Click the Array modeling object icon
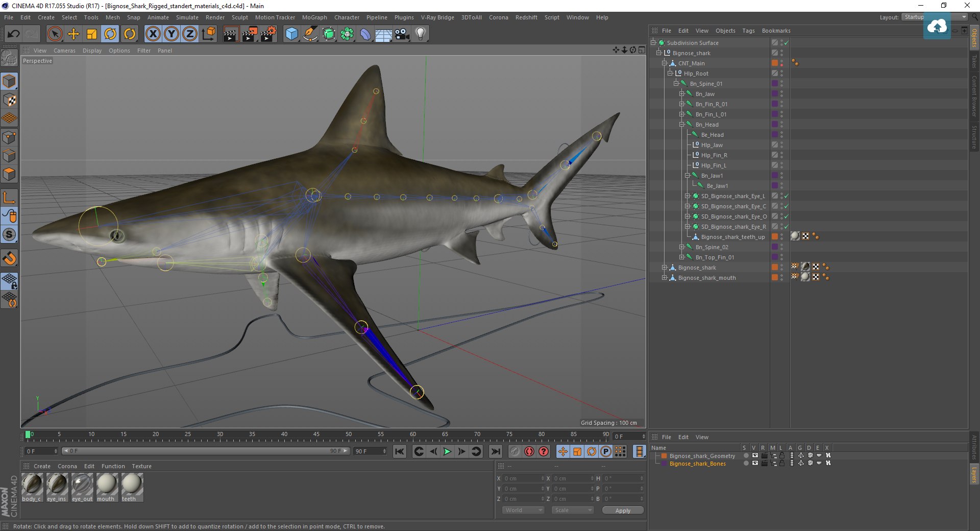980x531 pixels. 347,34
